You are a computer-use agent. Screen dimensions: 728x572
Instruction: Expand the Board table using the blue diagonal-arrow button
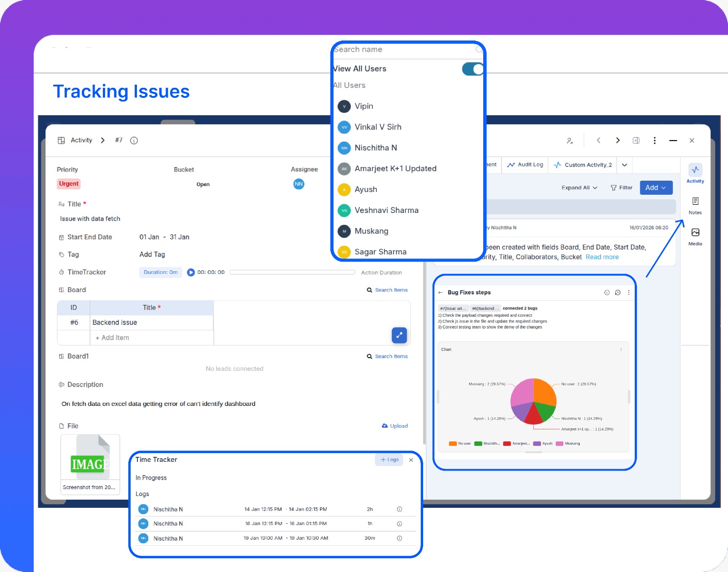click(x=399, y=335)
